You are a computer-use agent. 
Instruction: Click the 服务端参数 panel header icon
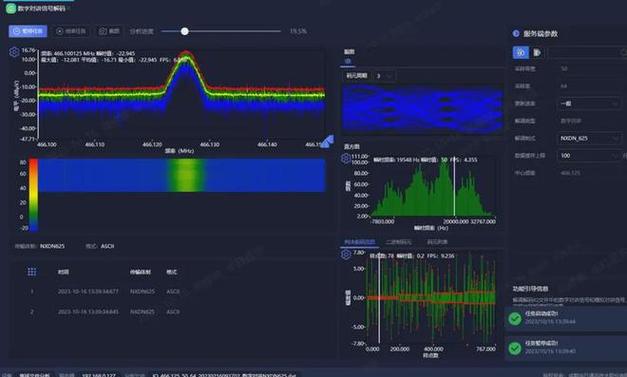point(515,34)
